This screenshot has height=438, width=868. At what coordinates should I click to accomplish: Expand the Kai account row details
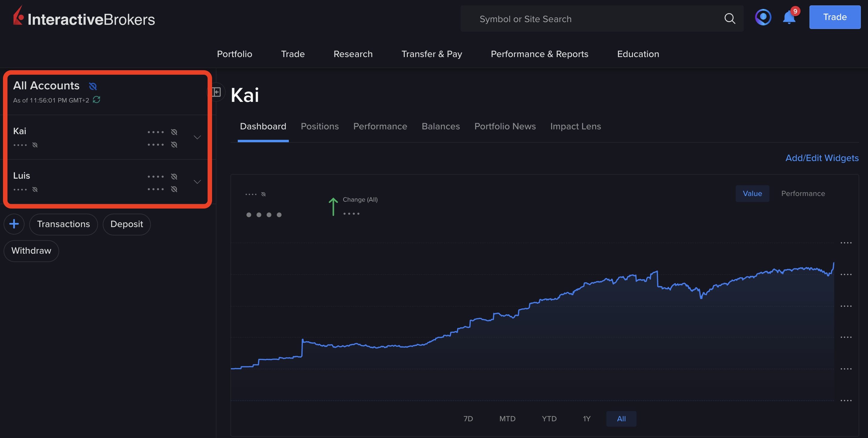coord(197,137)
